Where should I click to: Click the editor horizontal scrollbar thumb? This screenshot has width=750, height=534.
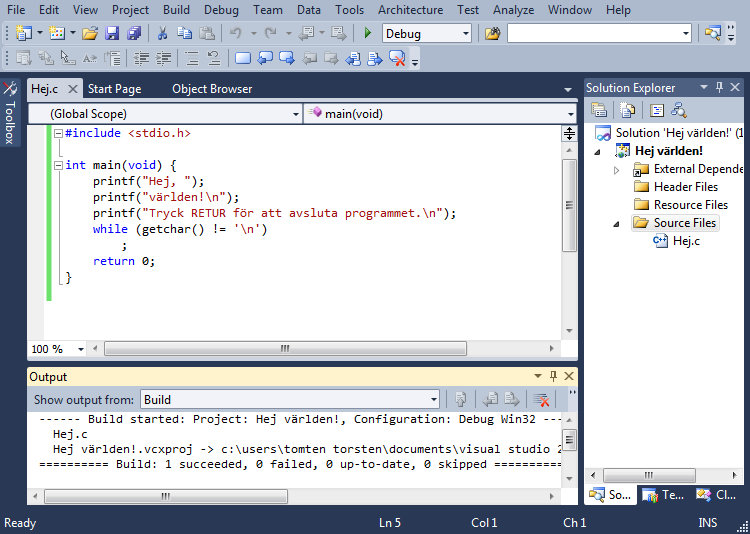285,349
